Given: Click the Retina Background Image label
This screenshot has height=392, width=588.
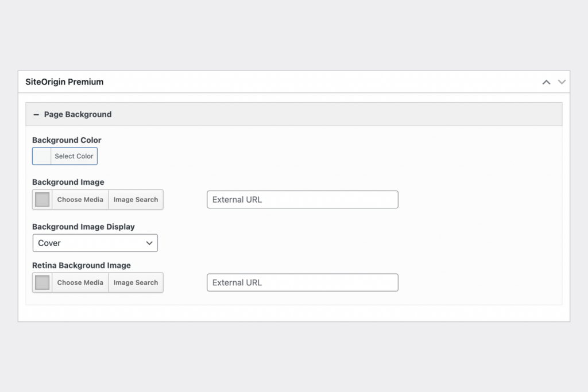Looking at the screenshot, I should 82,266.
